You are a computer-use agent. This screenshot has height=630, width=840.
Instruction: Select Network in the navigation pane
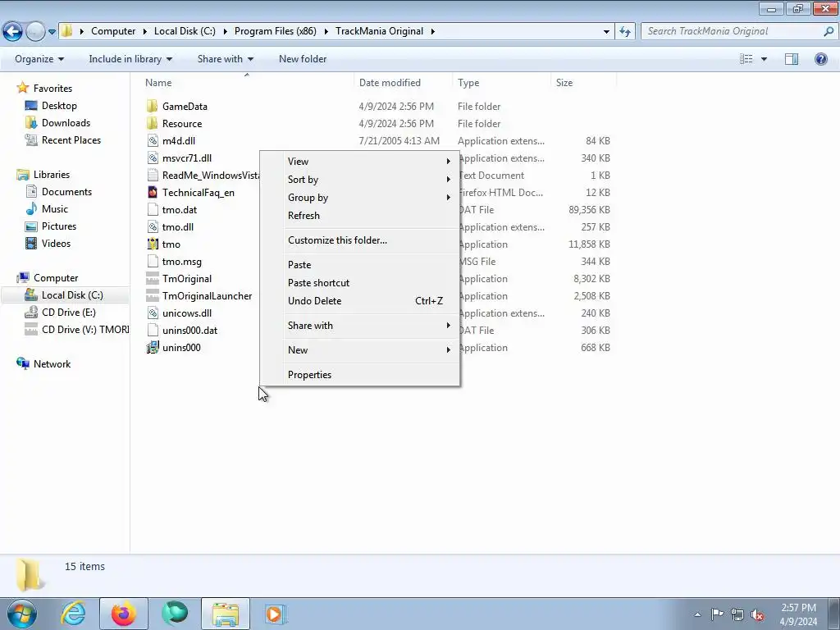(52, 364)
